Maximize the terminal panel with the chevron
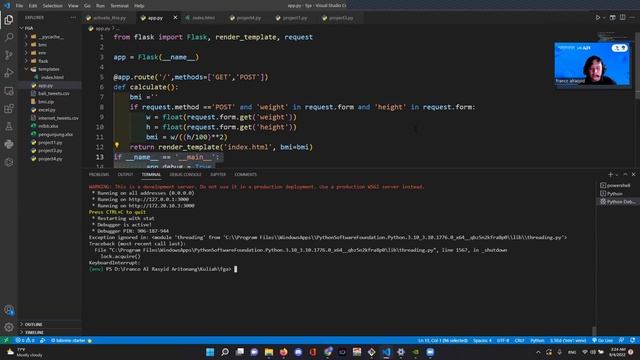Viewport: 640px width, 360px height. (x=625, y=174)
